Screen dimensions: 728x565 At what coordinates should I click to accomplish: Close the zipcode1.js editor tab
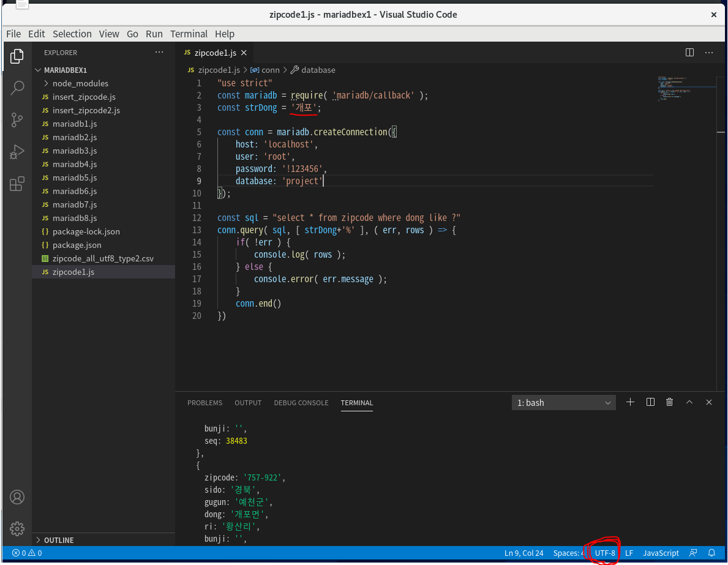pyautogui.click(x=244, y=53)
